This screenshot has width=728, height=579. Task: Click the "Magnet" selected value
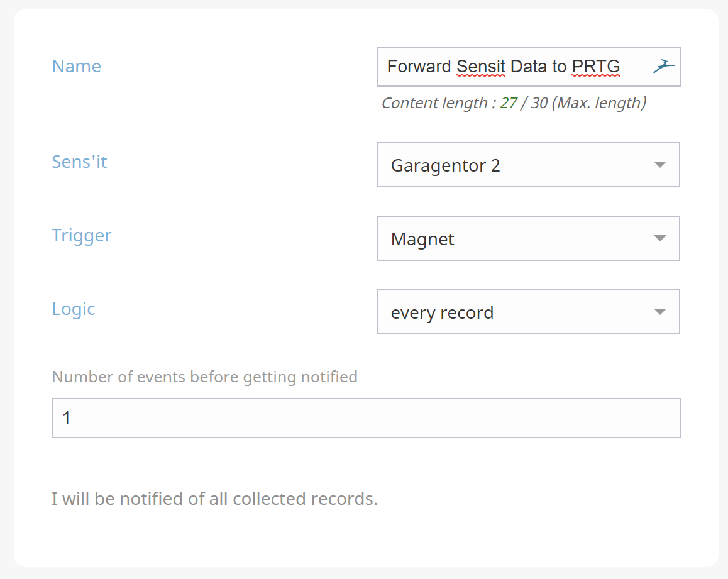point(422,239)
